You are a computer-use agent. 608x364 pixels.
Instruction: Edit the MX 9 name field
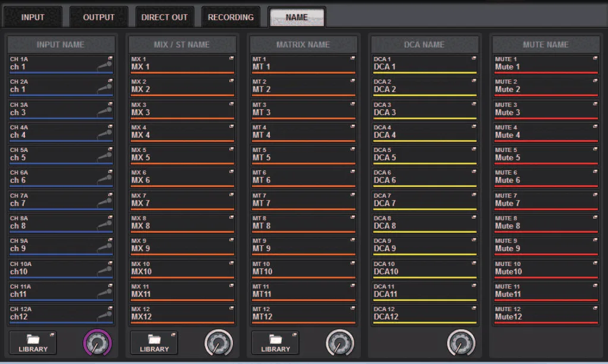182,246
